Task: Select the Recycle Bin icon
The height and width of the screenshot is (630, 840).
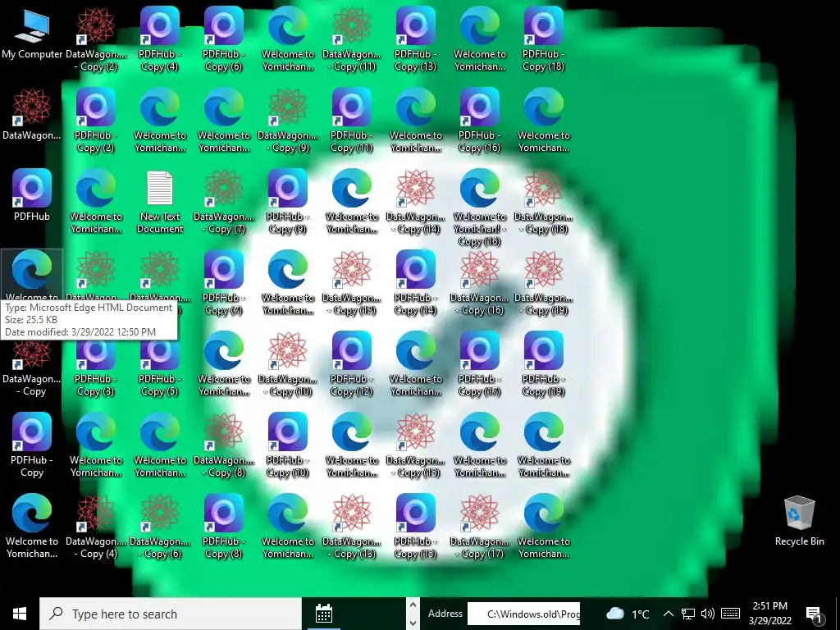Action: 799,521
